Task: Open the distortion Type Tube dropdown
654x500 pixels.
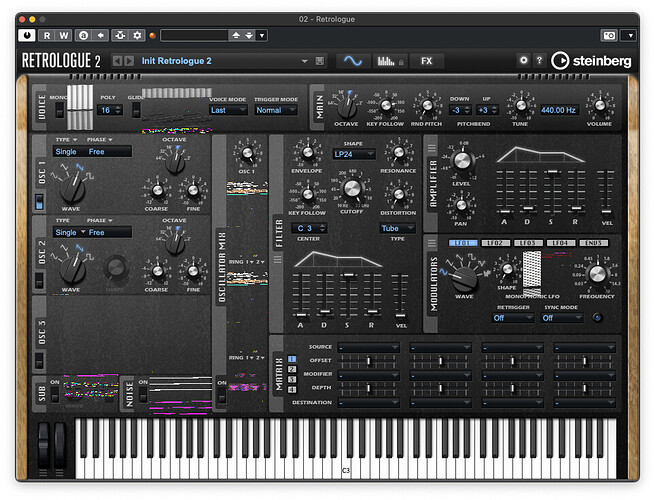Action: click(397, 228)
